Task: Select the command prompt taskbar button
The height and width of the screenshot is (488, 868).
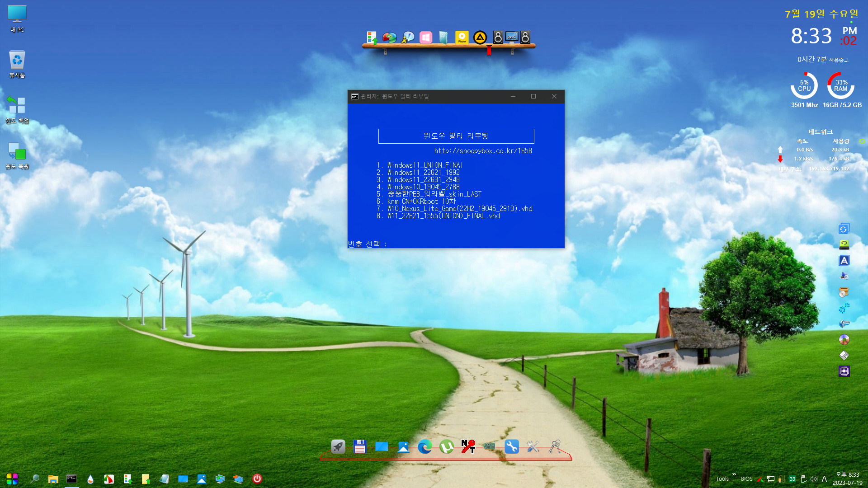Action: (71, 479)
